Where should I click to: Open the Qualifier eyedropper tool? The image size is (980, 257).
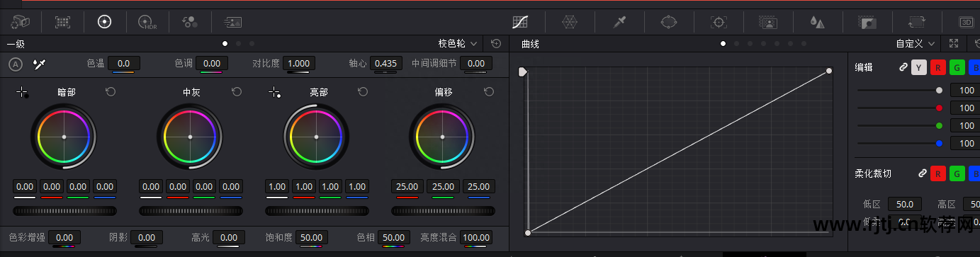pyautogui.click(x=619, y=22)
